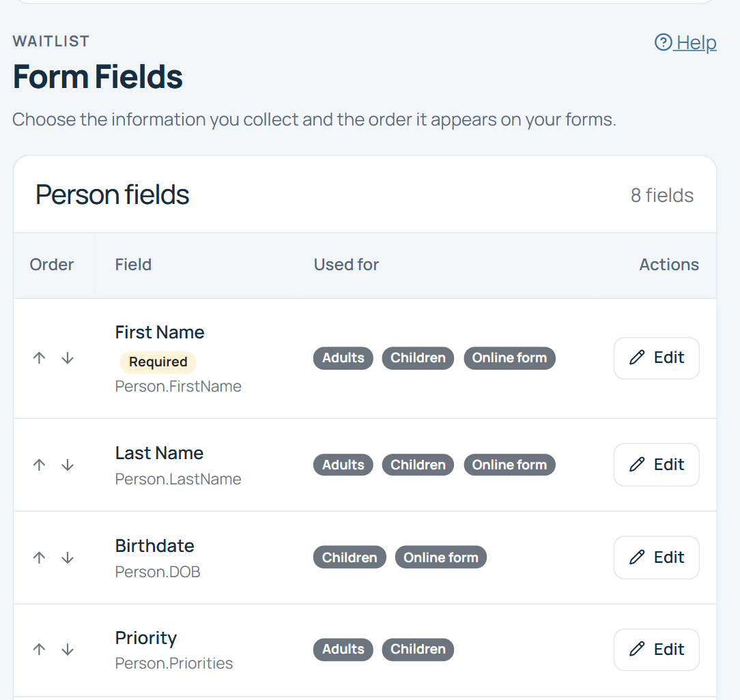
Task: Click the Children tag for Priority
Action: pos(418,650)
